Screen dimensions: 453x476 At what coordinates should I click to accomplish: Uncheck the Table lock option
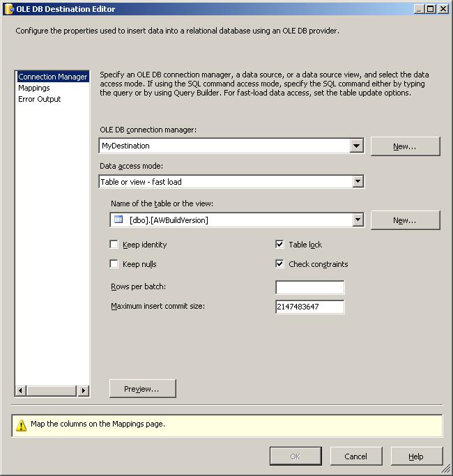click(x=280, y=245)
